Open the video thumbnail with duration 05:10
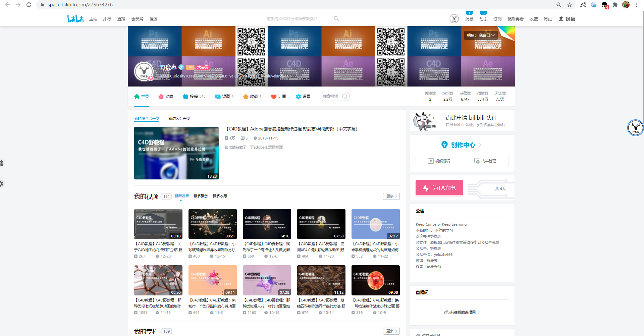The height and width of the screenshot is (336, 644). (158, 224)
